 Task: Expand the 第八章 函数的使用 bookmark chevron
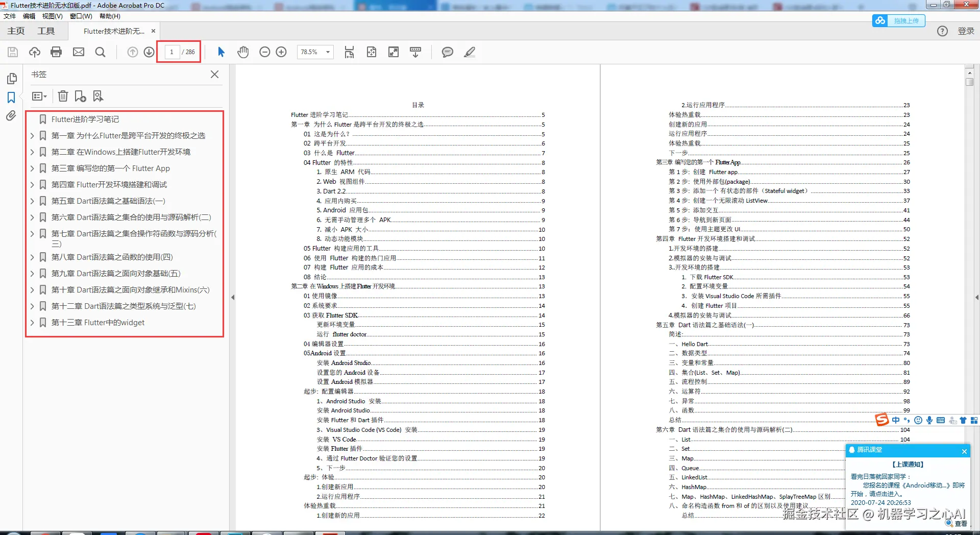(x=32, y=257)
